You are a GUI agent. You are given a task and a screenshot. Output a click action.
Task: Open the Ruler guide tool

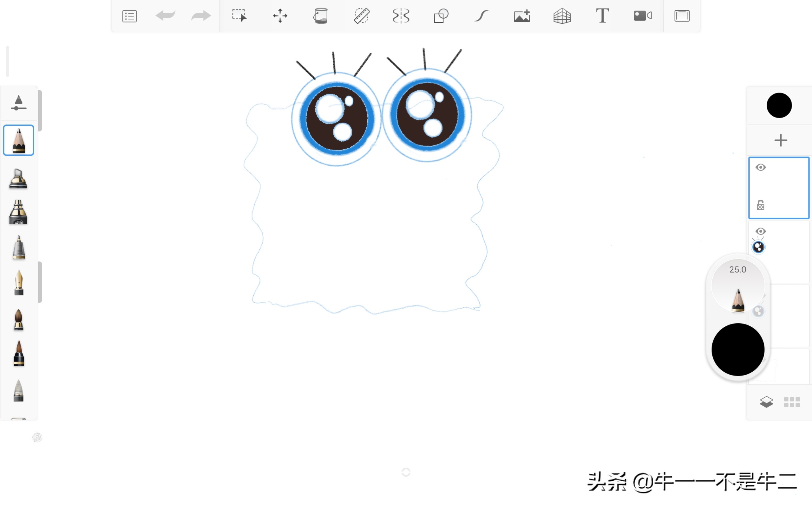coord(361,16)
